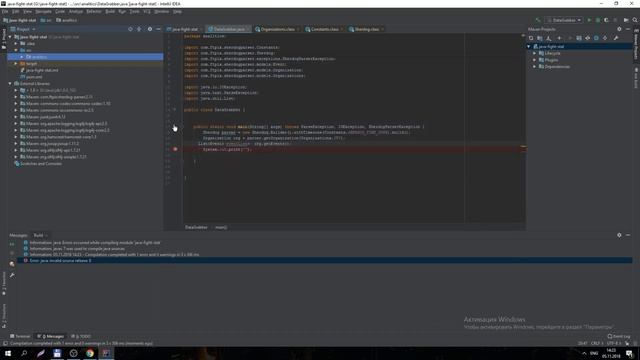Open the Terminal tool window button
This screenshot has height=360, width=640.
click(20, 336)
